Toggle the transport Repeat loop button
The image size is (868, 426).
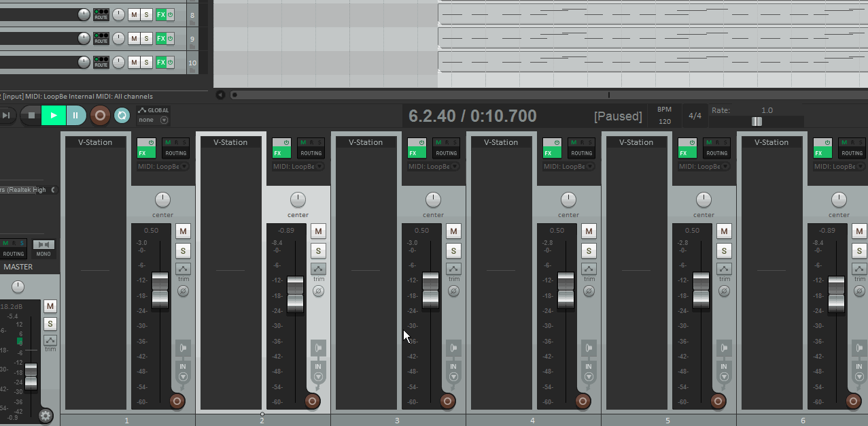(x=122, y=115)
